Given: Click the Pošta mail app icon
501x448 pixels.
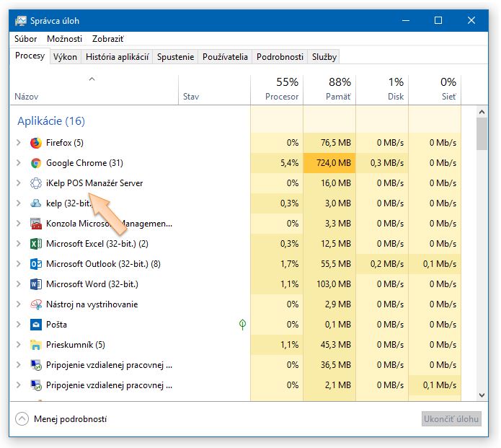Looking at the screenshot, I should (36, 325).
